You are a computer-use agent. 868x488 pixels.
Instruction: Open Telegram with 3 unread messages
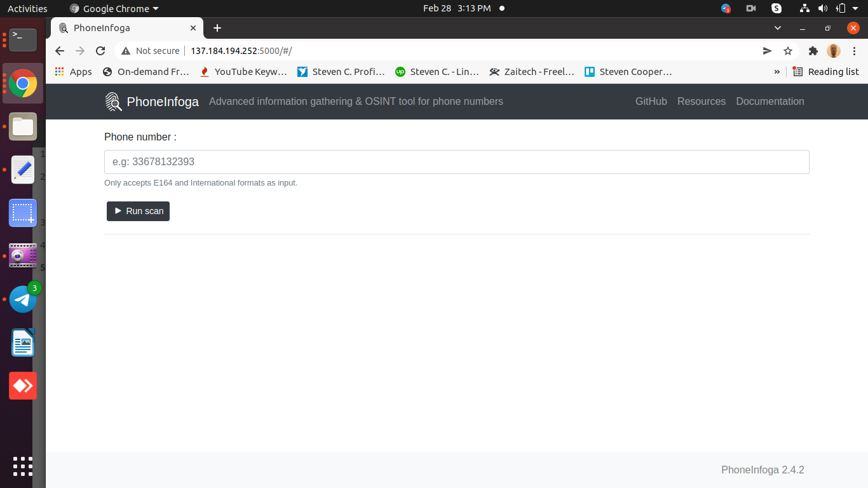(23, 299)
